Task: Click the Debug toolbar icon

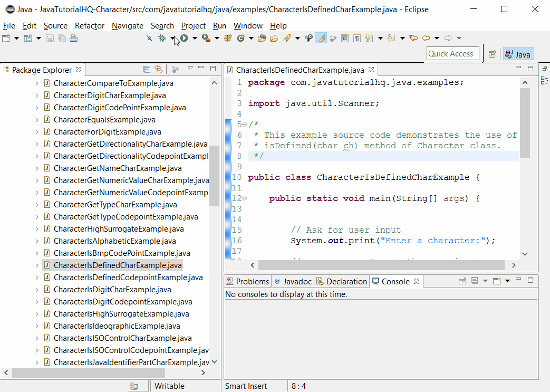Action: pos(162,38)
